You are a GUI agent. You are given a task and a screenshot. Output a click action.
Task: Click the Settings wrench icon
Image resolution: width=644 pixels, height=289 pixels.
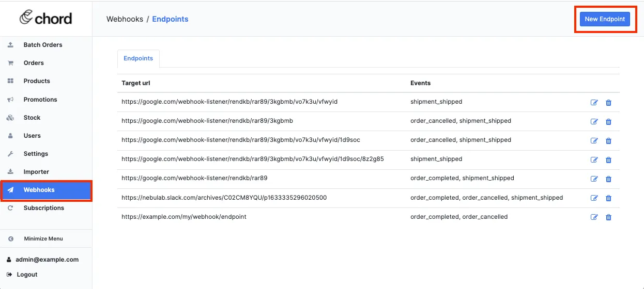[x=10, y=154]
